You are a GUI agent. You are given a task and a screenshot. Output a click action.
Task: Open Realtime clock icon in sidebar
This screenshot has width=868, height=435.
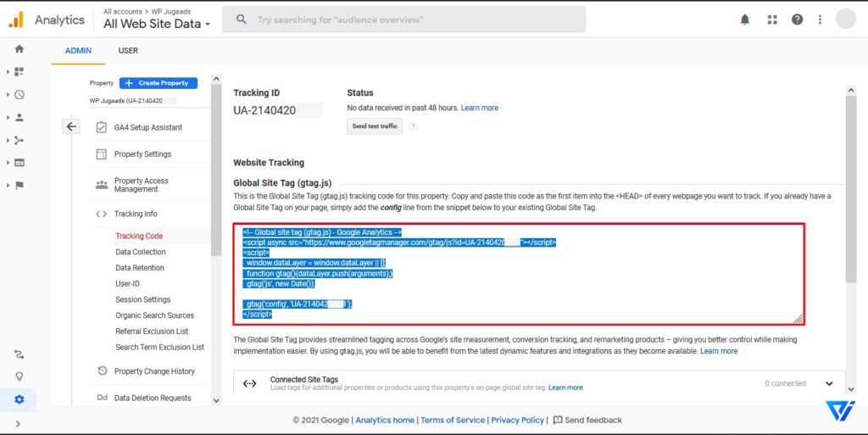[19, 95]
